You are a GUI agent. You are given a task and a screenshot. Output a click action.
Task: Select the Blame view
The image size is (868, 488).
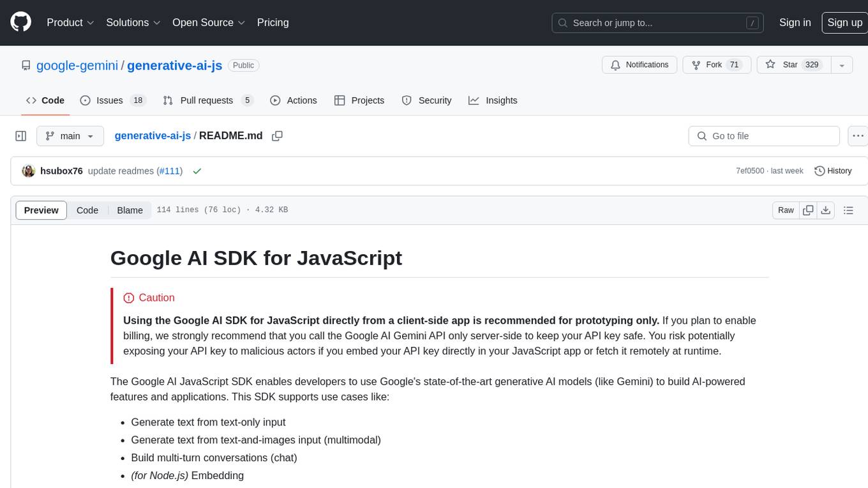130,210
